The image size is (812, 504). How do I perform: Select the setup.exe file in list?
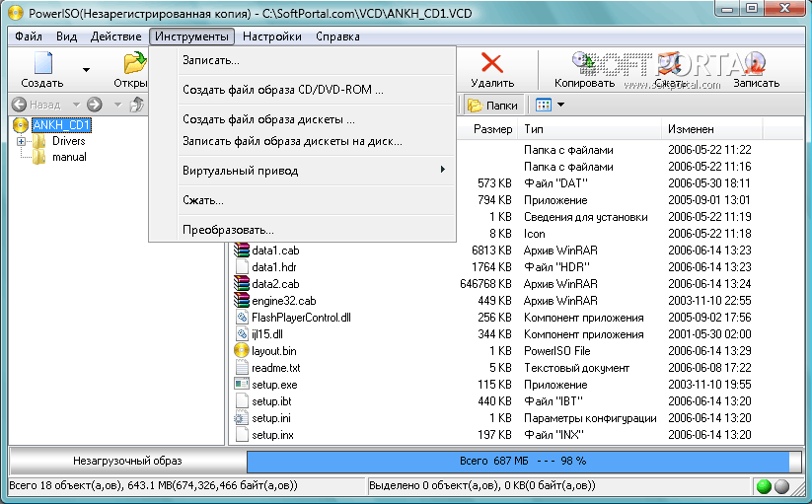click(273, 385)
